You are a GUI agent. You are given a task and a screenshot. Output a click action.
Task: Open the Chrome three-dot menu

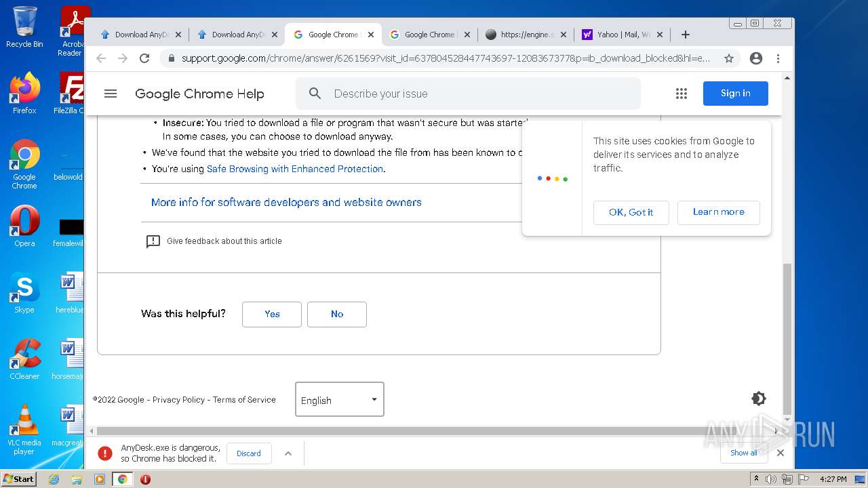pyautogui.click(x=778, y=58)
